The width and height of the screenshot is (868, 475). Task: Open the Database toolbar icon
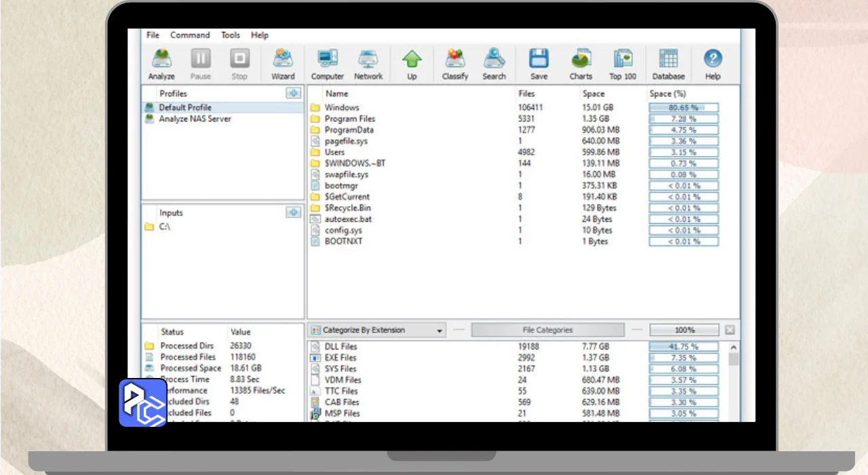coord(668,64)
